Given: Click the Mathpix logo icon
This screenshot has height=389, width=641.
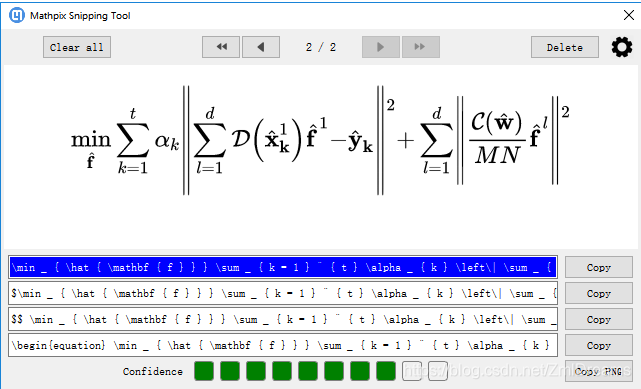Looking at the screenshot, I should point(17,16).
